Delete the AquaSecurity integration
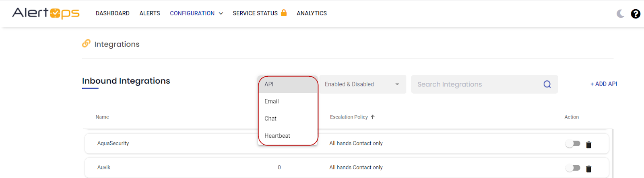 tap(588, 145)
